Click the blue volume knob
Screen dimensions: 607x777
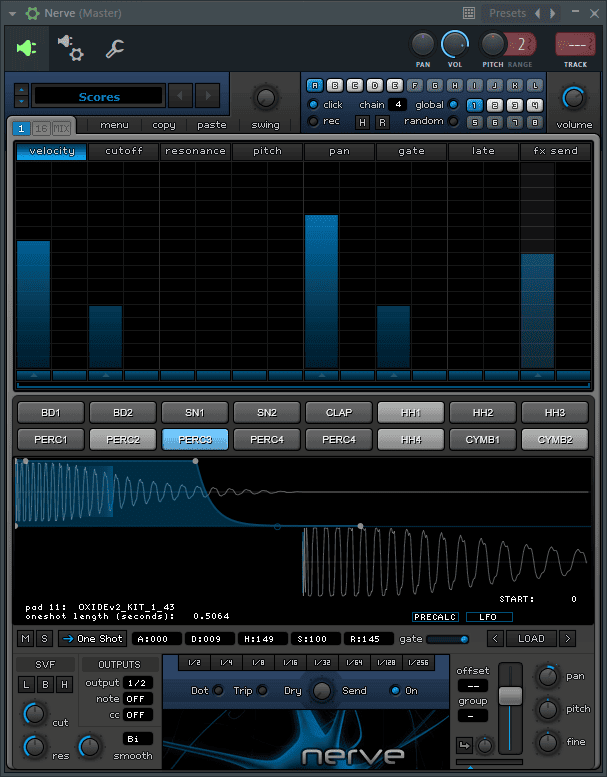(574, 98)
